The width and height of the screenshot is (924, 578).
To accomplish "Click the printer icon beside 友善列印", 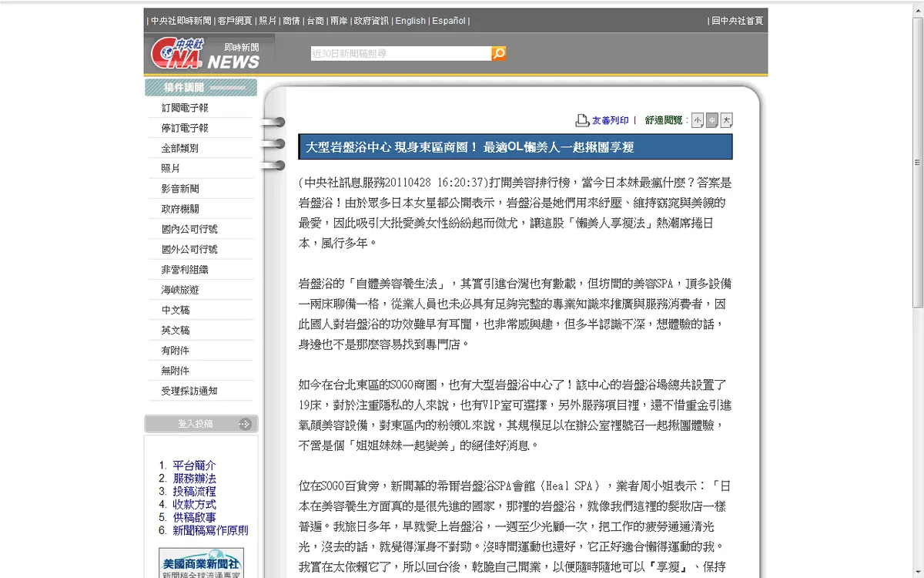I will pyautogui.click(x=582, y=120).
